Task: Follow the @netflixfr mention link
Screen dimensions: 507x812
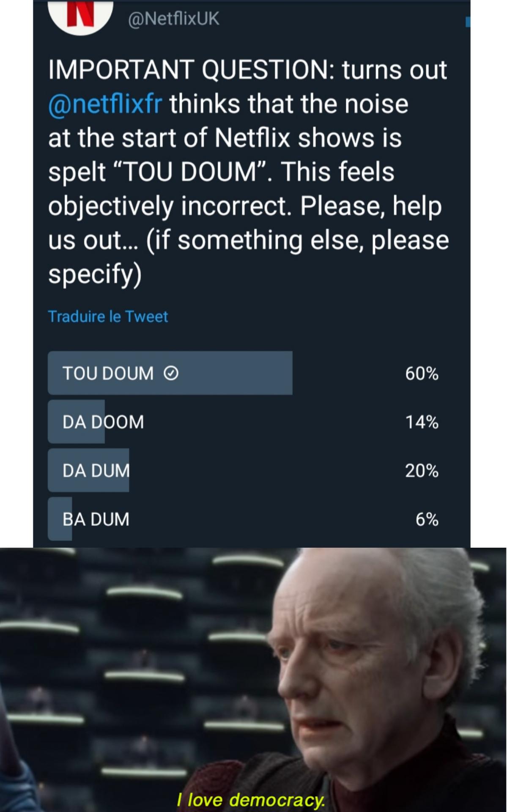Action: click(105, 104)
